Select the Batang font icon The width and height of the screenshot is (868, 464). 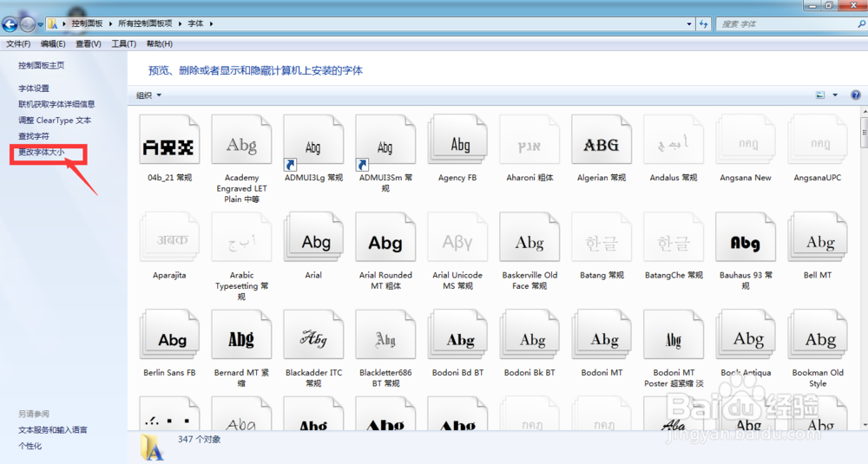coord(602,238)
